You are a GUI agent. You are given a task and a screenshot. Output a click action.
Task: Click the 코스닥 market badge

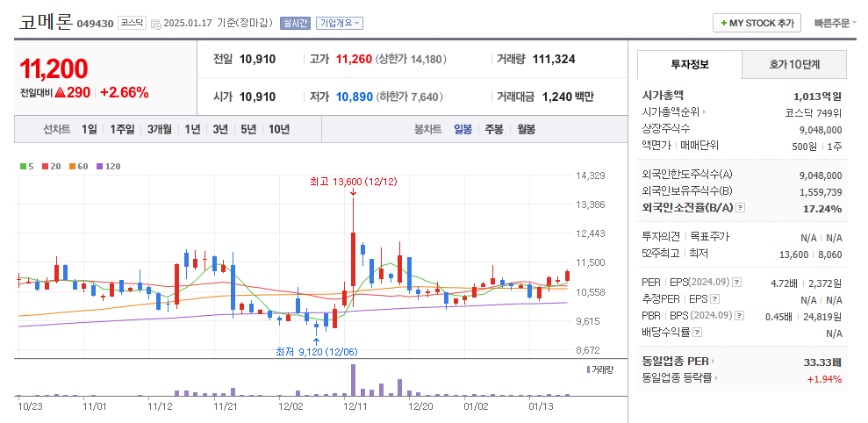tap(132, 23)
